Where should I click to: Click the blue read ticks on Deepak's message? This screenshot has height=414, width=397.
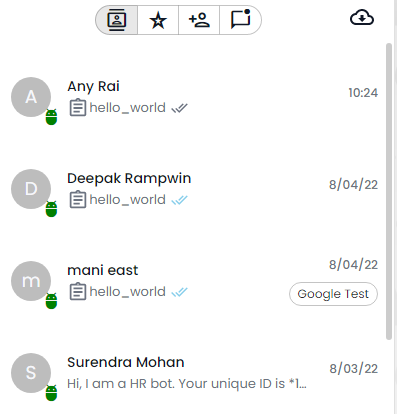point(179,200)
